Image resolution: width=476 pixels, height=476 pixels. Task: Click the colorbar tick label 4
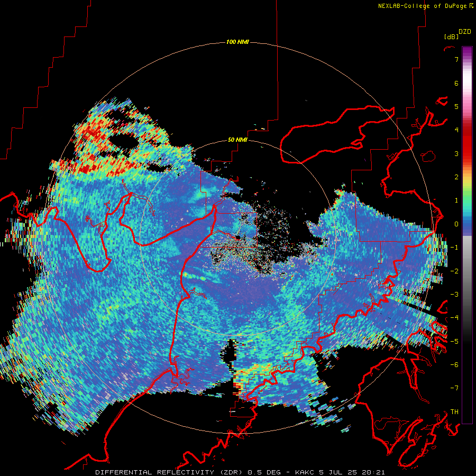pos(456,130)
